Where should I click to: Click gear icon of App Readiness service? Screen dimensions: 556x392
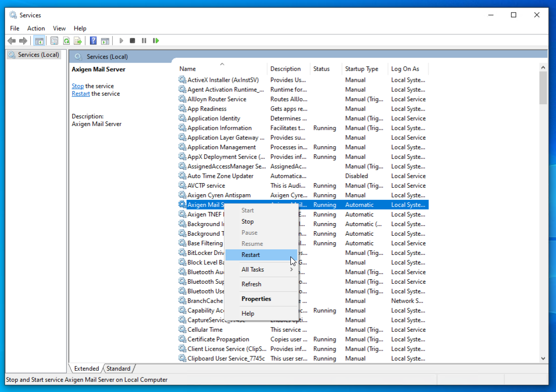click(182, 108)
